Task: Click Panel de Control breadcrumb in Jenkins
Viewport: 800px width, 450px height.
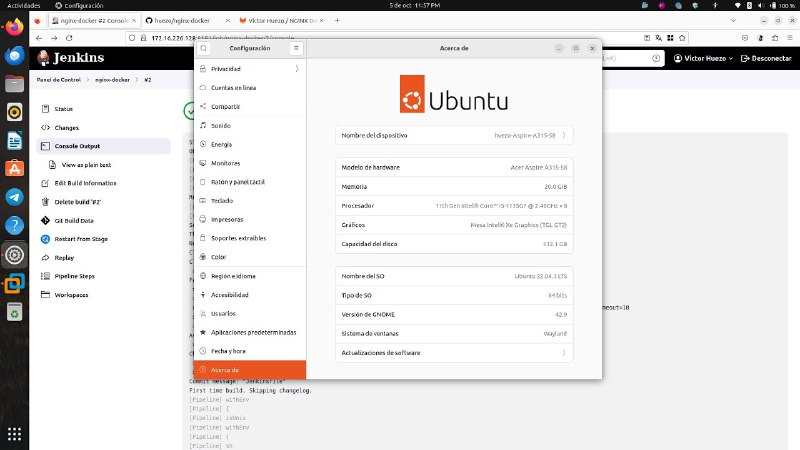Action: [x=58, y=80]
